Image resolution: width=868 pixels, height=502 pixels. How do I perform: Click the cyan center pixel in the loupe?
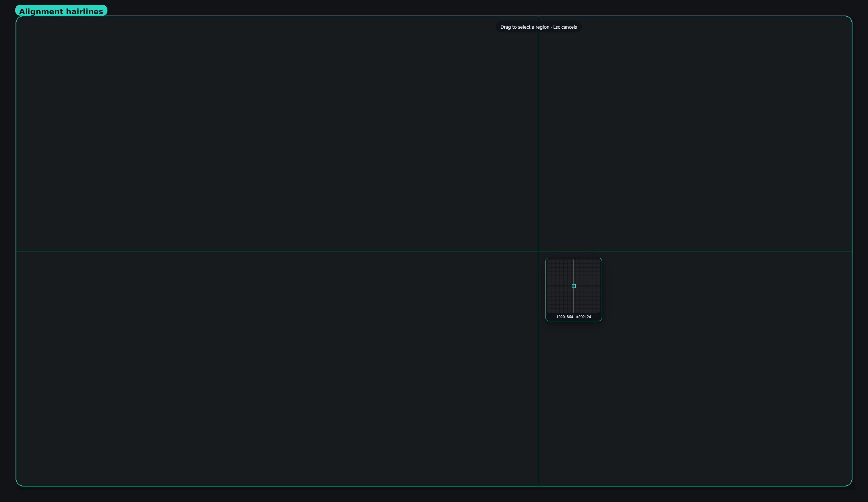tap(574, 286)
